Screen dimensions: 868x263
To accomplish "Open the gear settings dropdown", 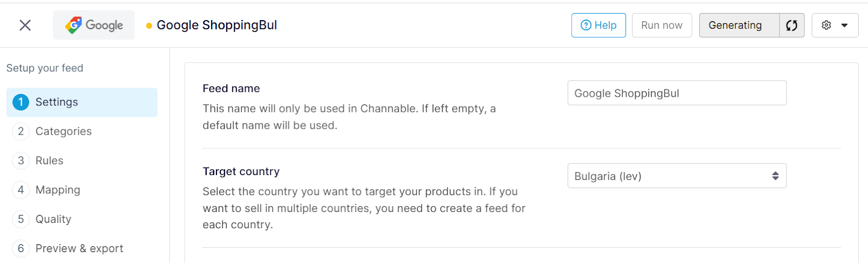I will pos(834,25).
